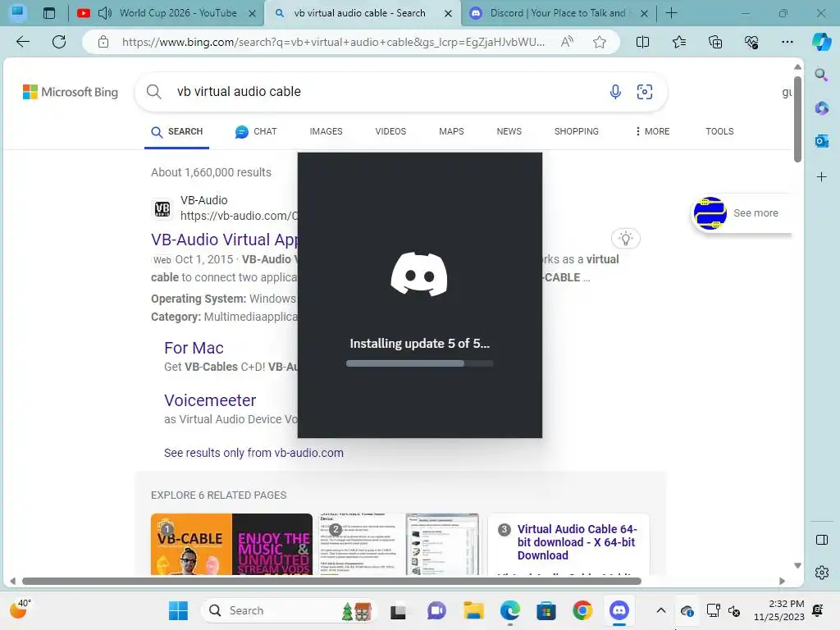Mute the World Cup 2026 YouTube tab audio

(104, 13)
